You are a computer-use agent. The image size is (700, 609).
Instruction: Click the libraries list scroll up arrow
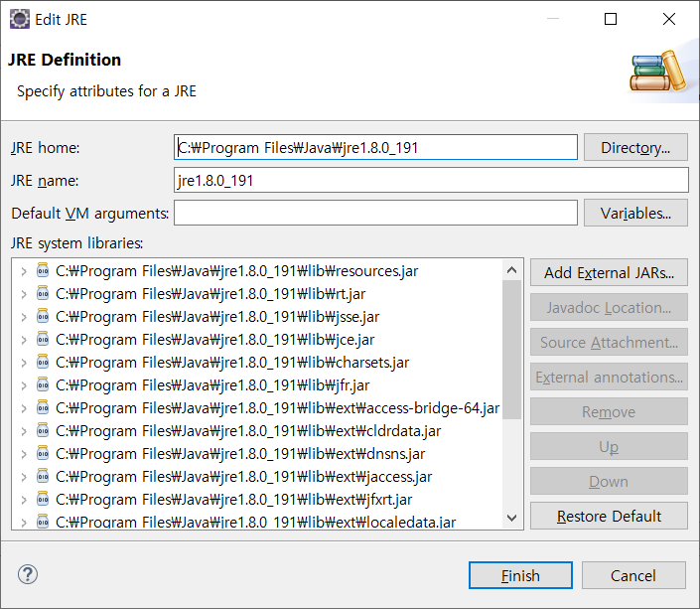click(x=512, y=270)
